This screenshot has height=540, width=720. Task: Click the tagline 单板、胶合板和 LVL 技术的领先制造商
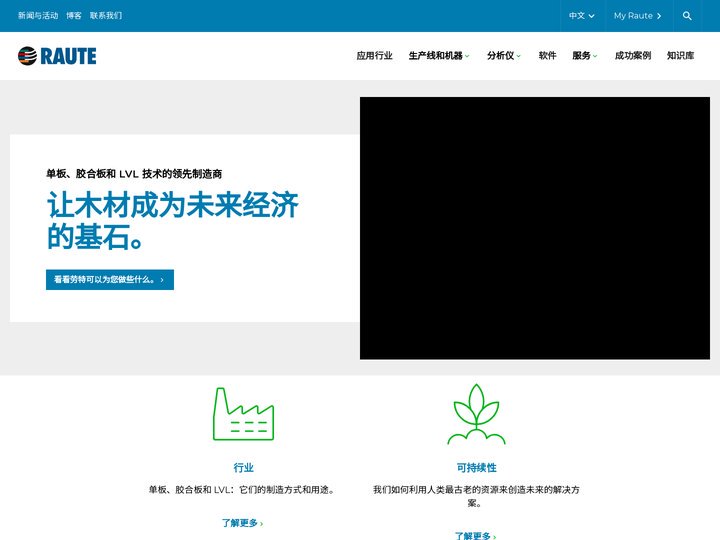click(134, 174)
